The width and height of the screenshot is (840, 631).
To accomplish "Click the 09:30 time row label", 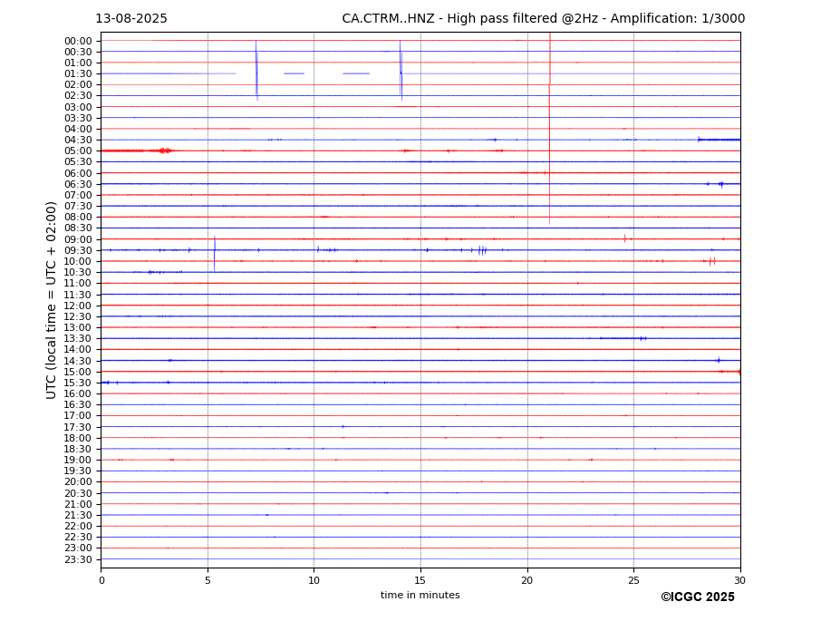I will [x=78, y=250].
